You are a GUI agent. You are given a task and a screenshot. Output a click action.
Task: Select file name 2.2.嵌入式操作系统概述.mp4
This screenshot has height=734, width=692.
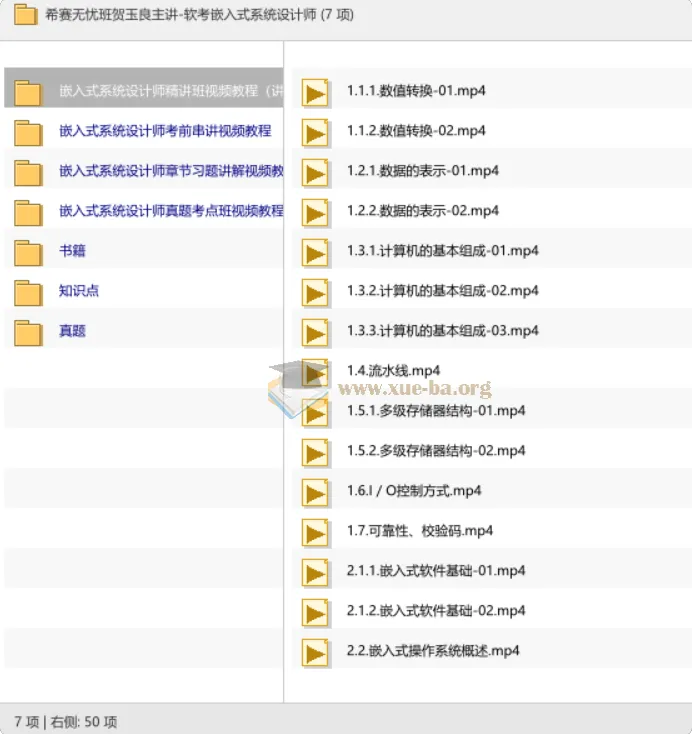point(433,651)
